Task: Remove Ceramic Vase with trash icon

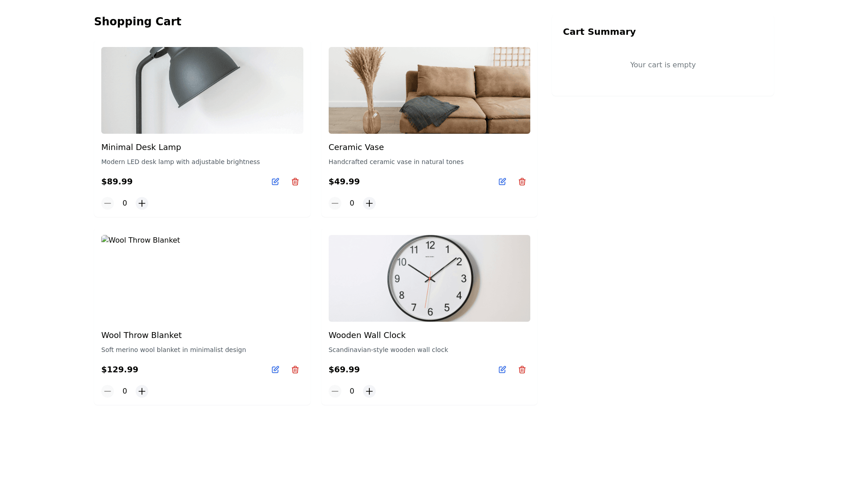Action: 522,182
